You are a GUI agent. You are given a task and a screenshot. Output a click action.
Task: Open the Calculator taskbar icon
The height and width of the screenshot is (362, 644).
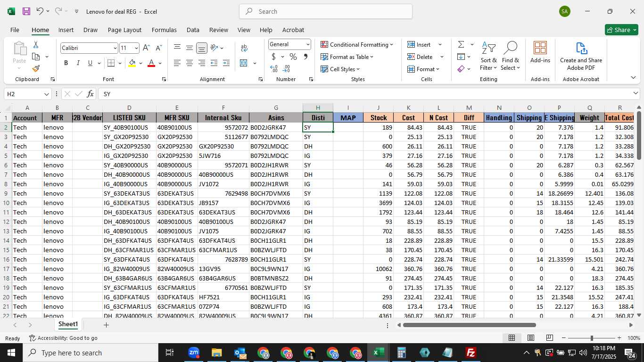tap(402, 353)
